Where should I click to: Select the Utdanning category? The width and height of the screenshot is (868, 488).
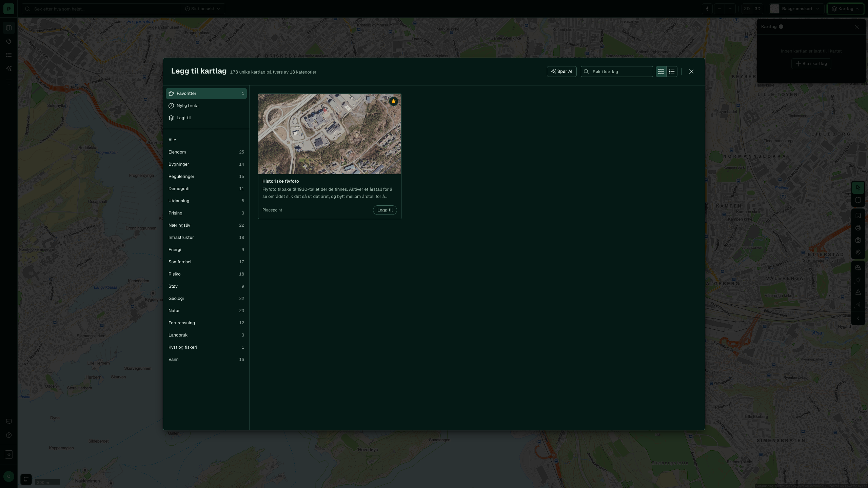click(206, 201)
